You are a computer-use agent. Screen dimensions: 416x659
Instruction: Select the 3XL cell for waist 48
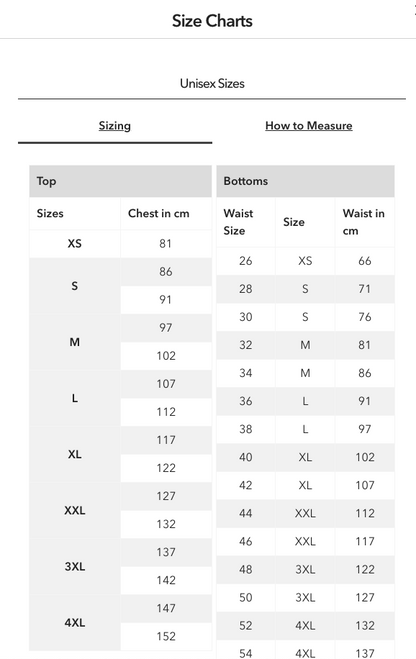pos(305,569)
